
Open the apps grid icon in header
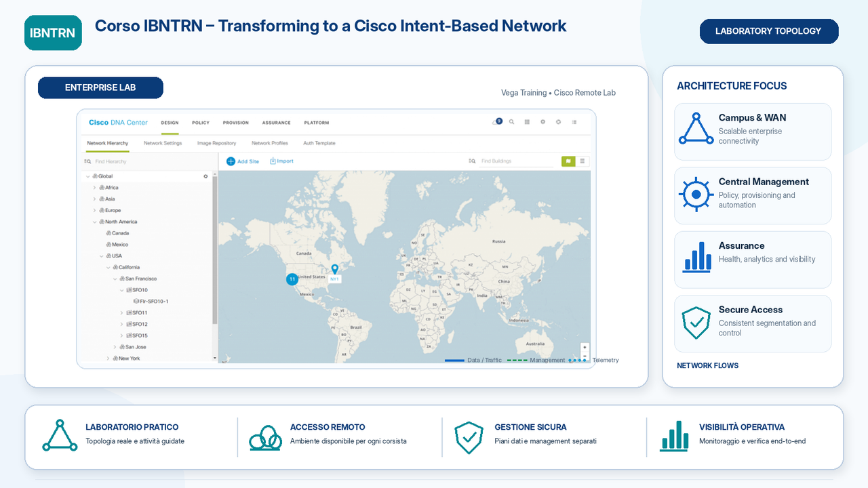click(527, 122)
